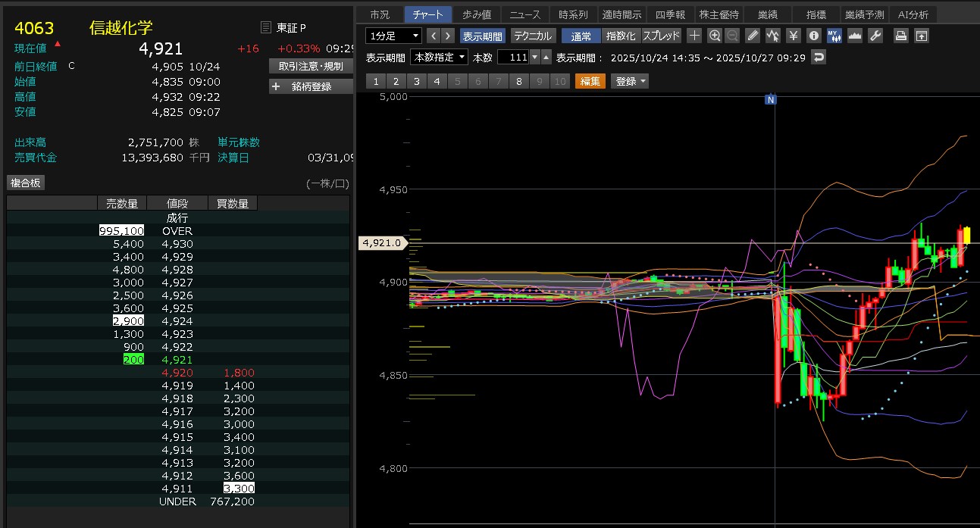Select chart preset number 8
The height and width of the screenshot is (528, 980).
[x=519, y=81]
